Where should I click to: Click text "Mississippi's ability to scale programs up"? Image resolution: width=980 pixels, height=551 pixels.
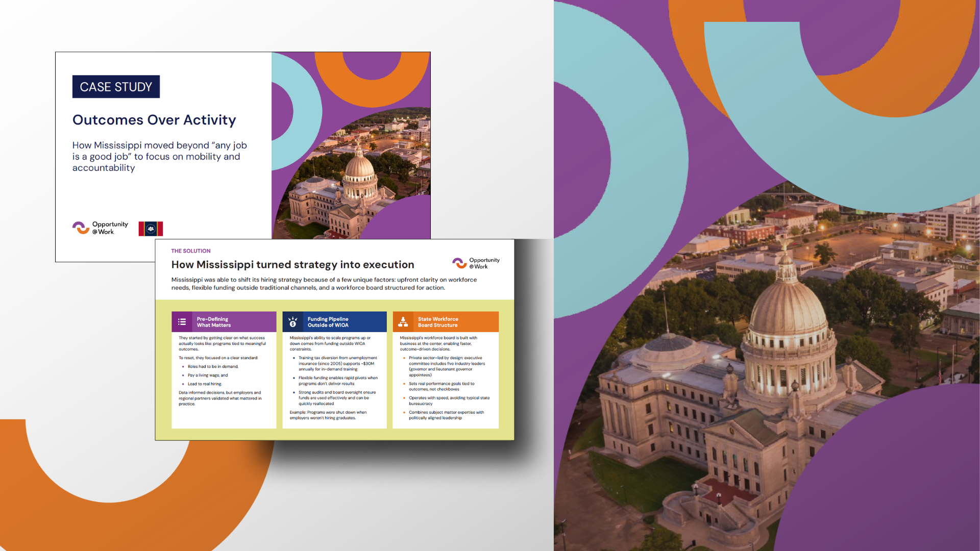coord(331,343)
